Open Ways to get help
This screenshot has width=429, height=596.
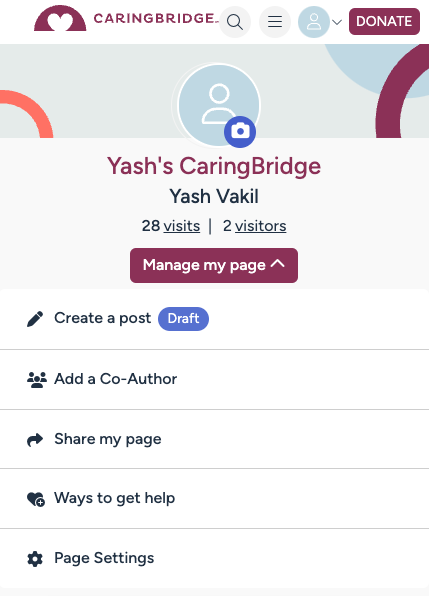point(214,499)
